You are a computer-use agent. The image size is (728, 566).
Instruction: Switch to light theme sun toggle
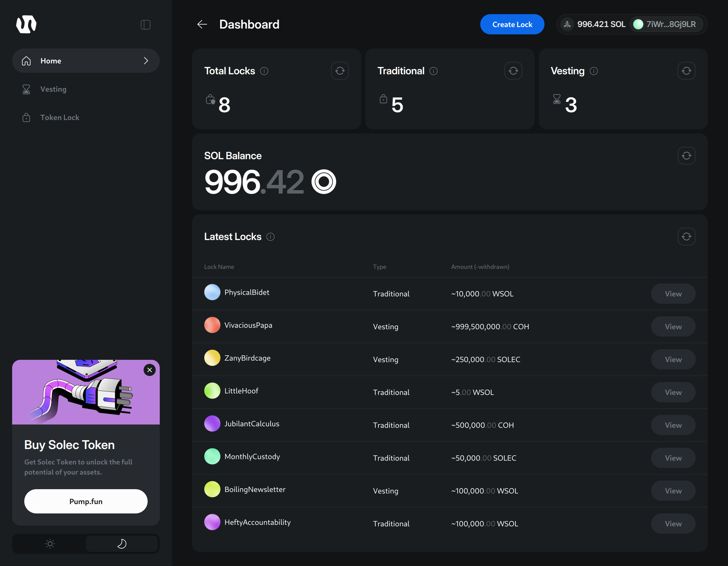point(50,544)
